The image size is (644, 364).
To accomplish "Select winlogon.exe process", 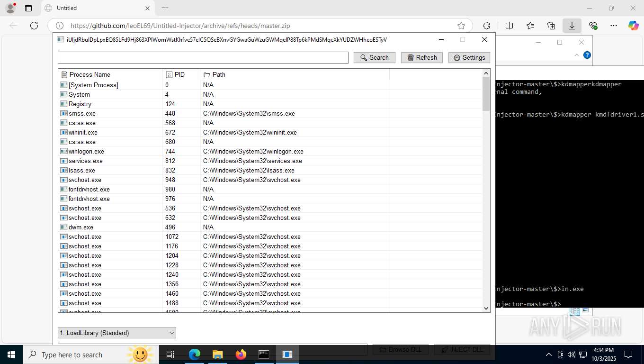I will tap(270, 151).
